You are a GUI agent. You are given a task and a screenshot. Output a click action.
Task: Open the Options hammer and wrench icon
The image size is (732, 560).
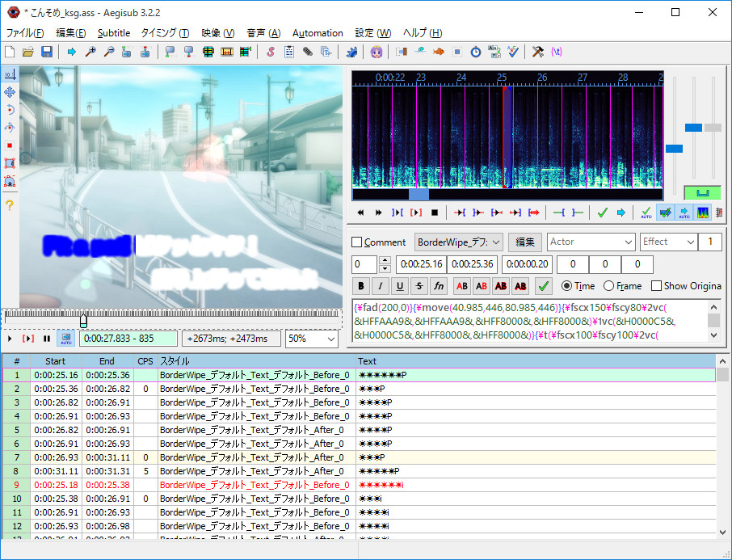pos(538,52)
